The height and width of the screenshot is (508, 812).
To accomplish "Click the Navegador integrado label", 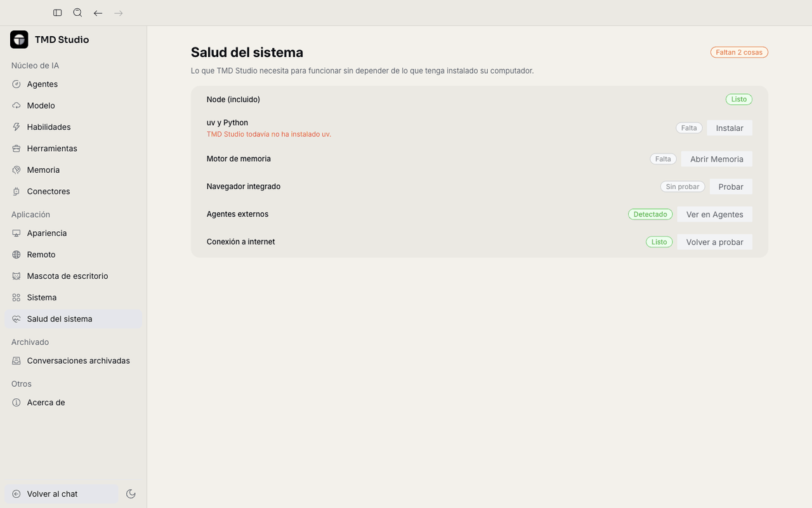I will pyautogui.click(x=244, y=187).
